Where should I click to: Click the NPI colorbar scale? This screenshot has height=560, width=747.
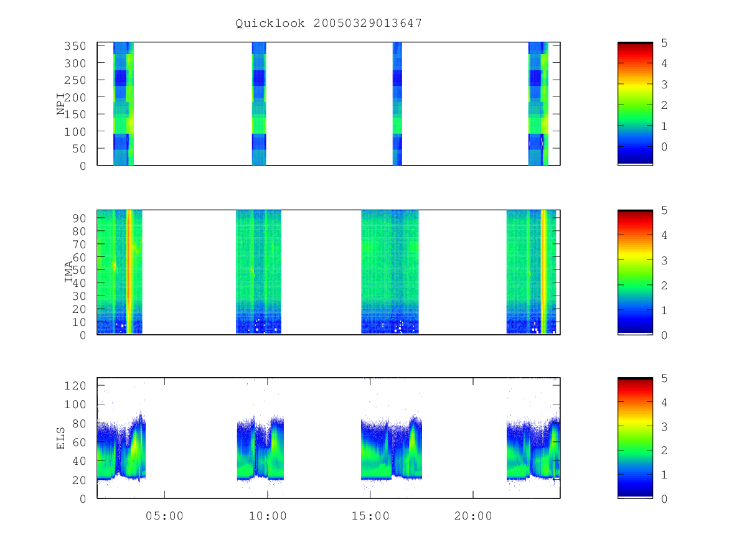(x=635, y=103)
